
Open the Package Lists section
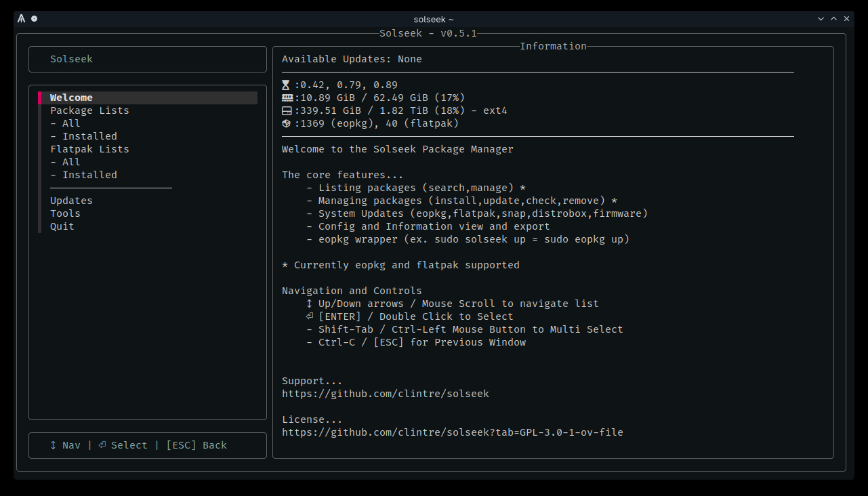click(x=89, y=110)
